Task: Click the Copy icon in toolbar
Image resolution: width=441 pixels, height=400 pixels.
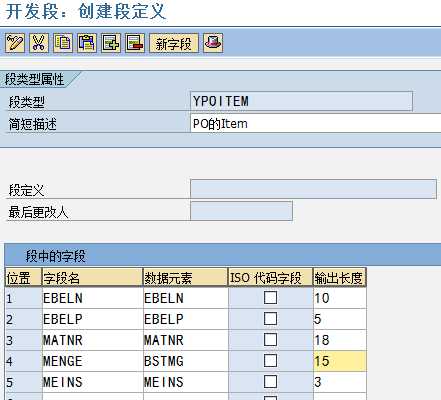Action: pyautogui.click(x=63, y=43)
